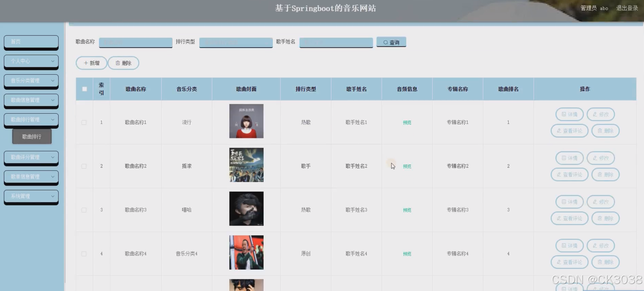Click 预览 audio link for 歌曲名称3
This screenshot has height=291, width=644.
pyautogui.click(x=407, y=210)
